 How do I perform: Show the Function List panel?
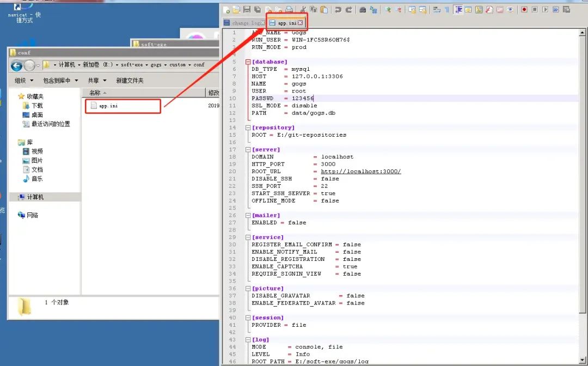point(489,10)
